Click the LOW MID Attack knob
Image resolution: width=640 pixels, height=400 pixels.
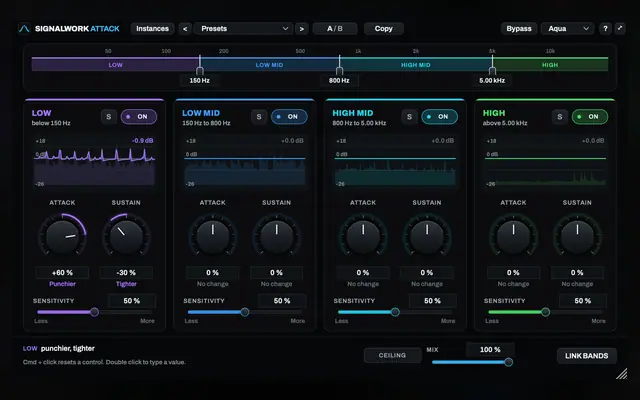(x=213, y=237)
